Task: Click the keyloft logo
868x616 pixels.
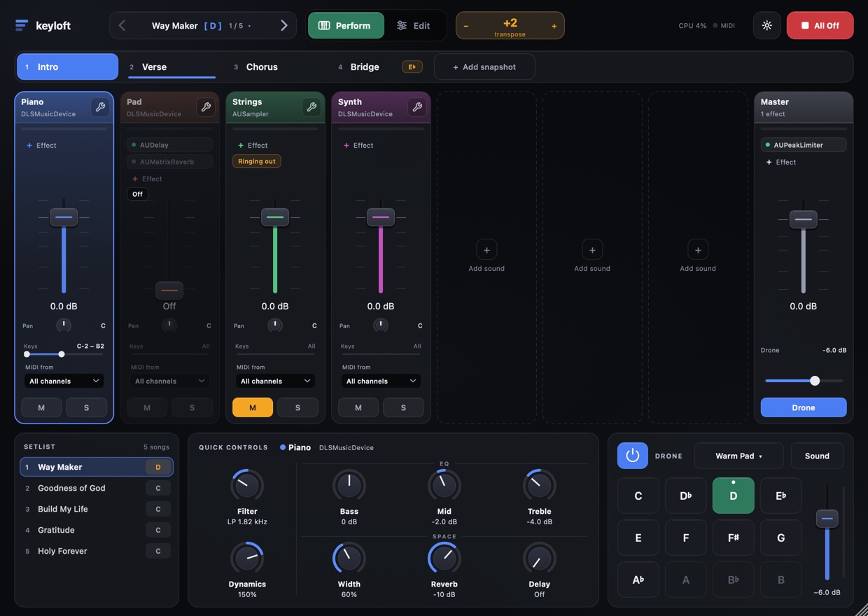Action: [43, 26]
